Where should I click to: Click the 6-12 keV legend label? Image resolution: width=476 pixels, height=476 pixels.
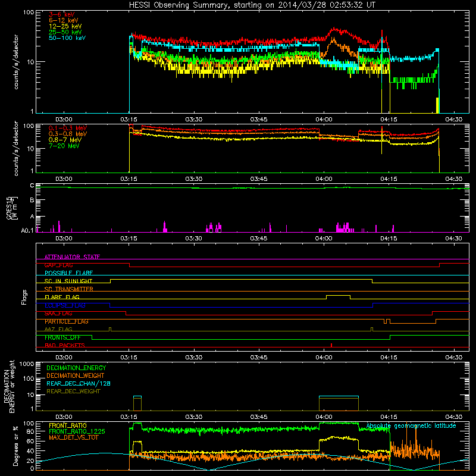click(64, 20)
